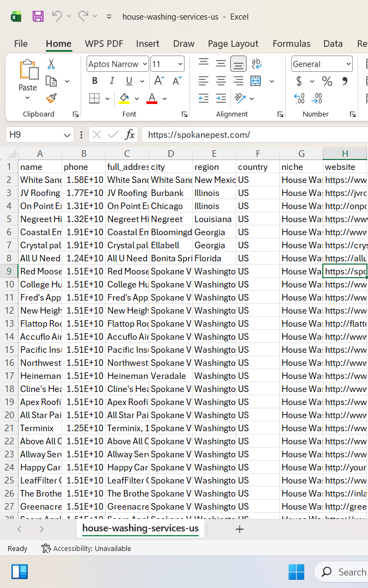Toggle bold formatting

point(95,81)
